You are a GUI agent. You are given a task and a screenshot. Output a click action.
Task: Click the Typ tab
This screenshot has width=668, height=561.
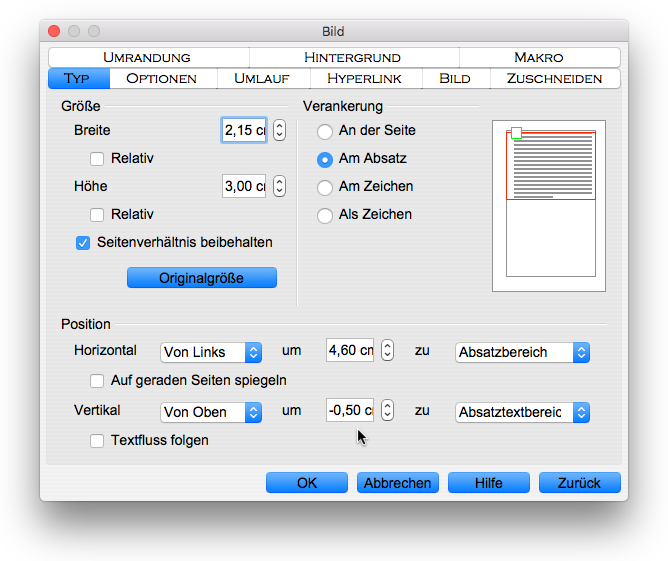(79, 78)
